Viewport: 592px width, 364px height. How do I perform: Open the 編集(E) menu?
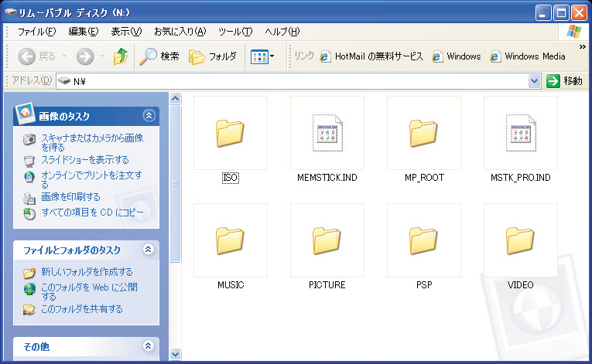[x=84, y=32]
